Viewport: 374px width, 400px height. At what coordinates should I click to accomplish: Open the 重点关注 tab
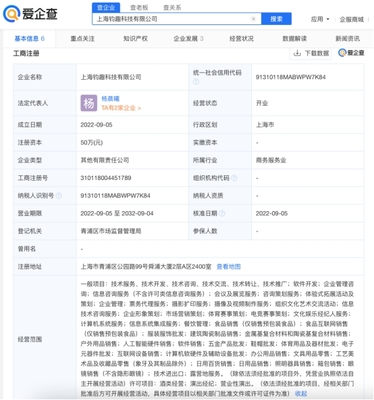[x=82, y=39]
